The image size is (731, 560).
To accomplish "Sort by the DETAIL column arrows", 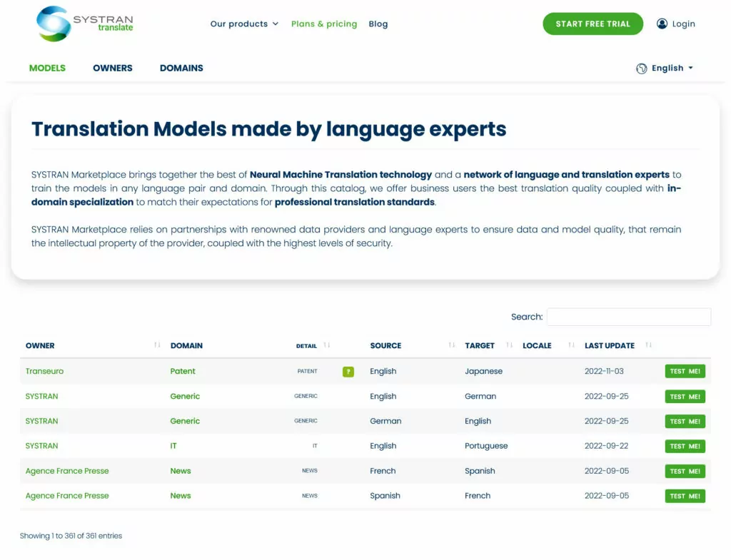I will (327, 345).
